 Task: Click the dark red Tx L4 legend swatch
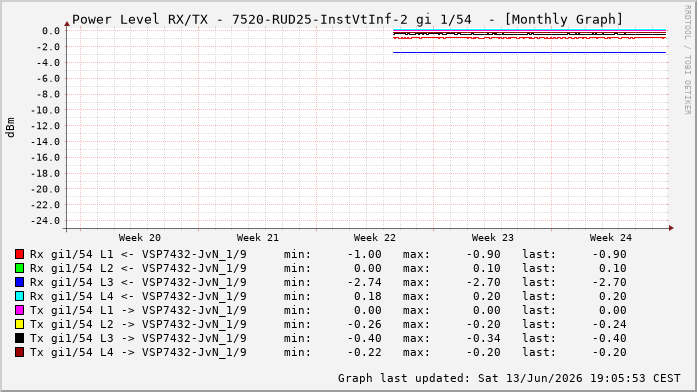coord(19,352)
